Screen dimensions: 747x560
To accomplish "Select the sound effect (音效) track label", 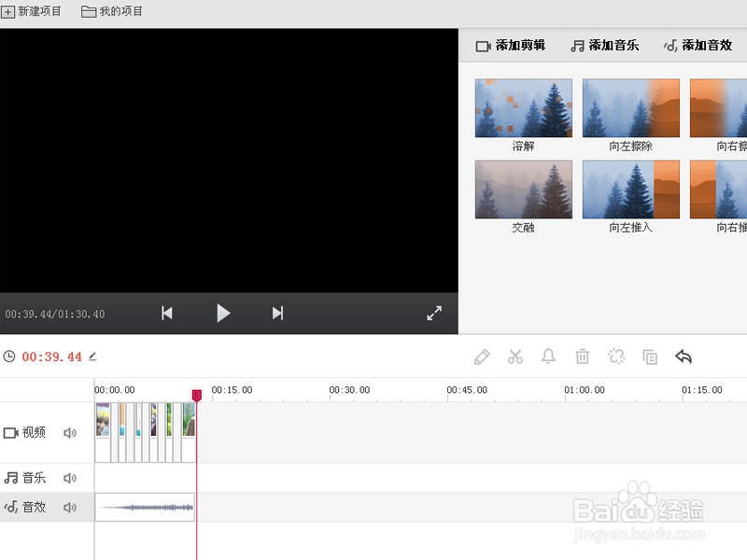I will [25, 507].
